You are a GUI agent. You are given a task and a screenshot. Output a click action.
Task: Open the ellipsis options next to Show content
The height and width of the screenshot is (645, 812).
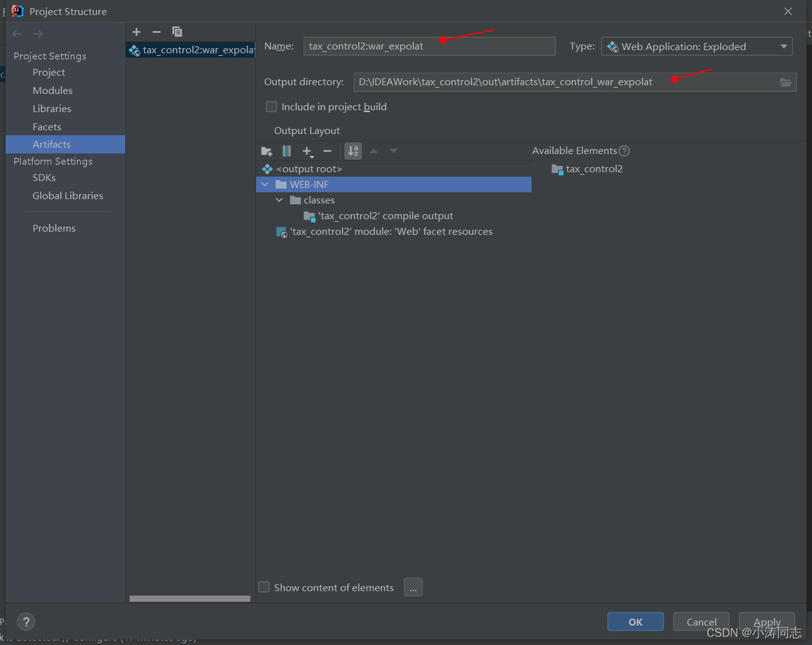point(413,587)
